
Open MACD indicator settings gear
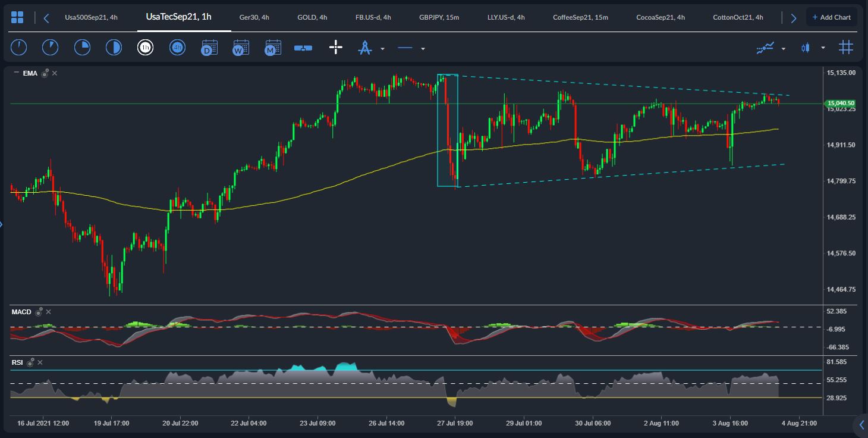click(39, 312)
